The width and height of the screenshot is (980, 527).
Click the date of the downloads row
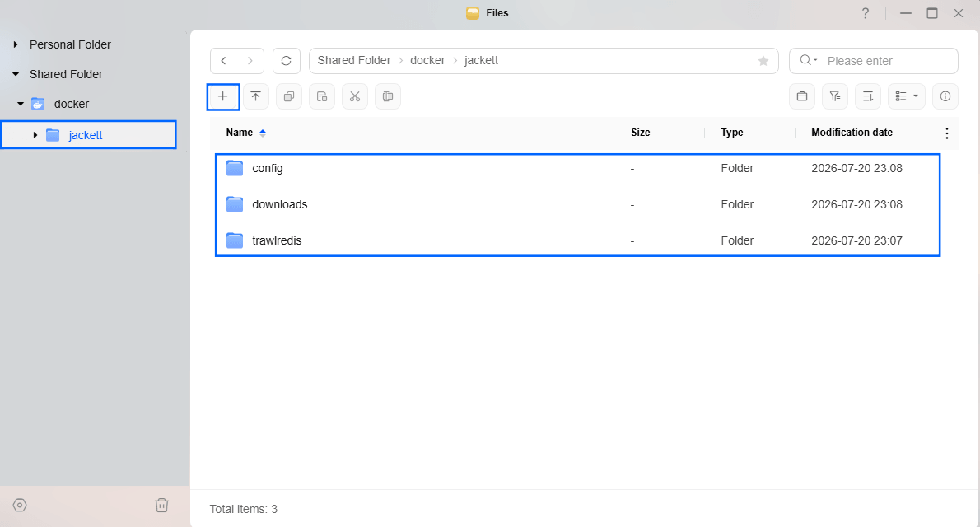pyautogui.click(x=856, y=204)
